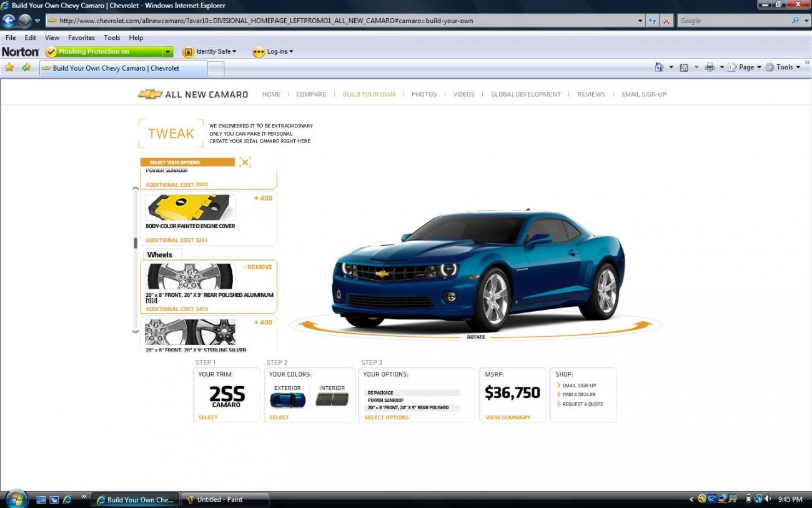Open the Phishing Protection dropdown arrow
Image resolution: width=812 pixels, height=508 pixels.
tap(167, 51)
